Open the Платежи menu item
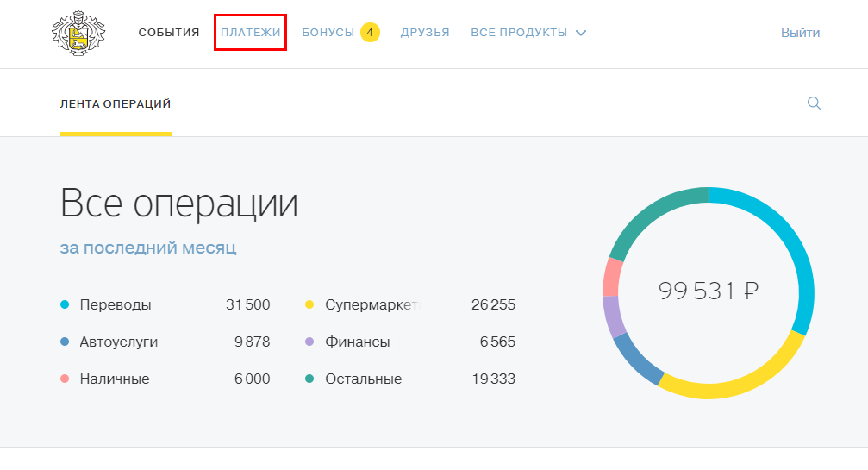 tap(250, 33)
